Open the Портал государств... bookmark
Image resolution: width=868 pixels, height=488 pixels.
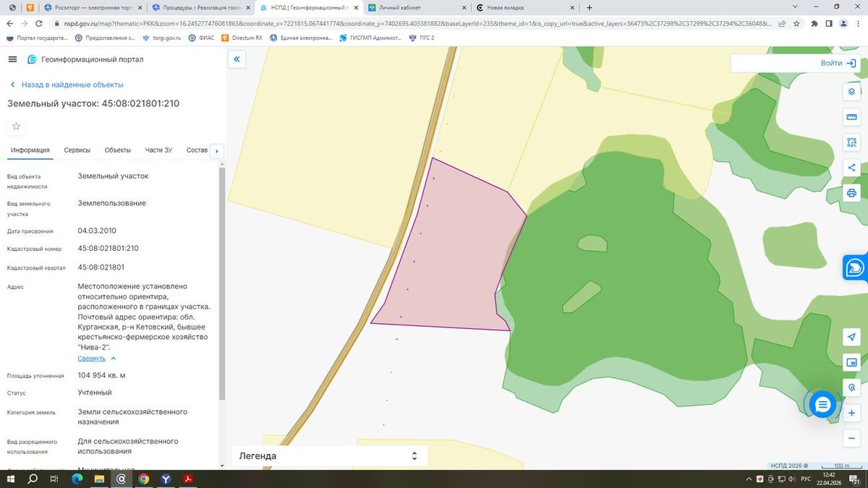[37, 38]
